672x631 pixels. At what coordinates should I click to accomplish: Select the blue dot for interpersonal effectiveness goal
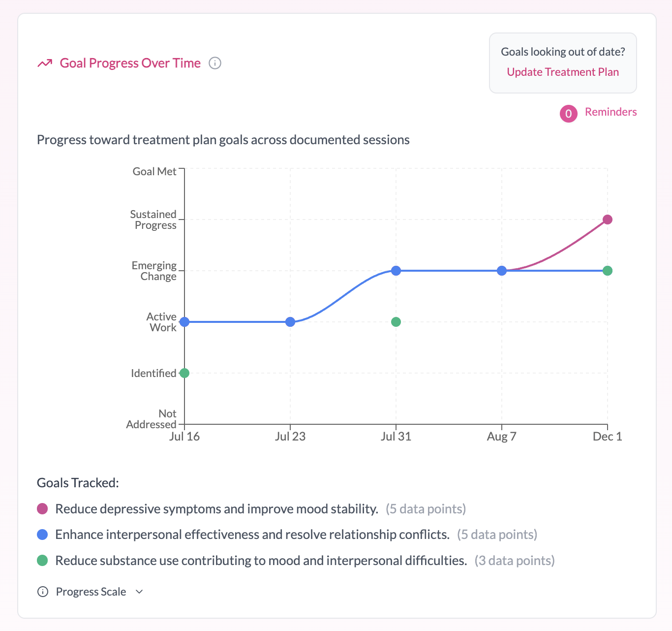[42, 534]
